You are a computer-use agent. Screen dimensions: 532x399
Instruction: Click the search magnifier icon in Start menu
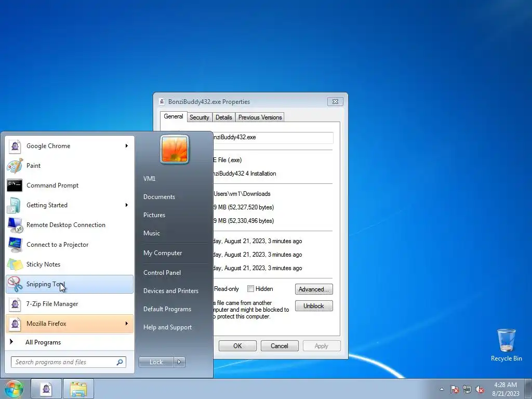pos(120,362)
